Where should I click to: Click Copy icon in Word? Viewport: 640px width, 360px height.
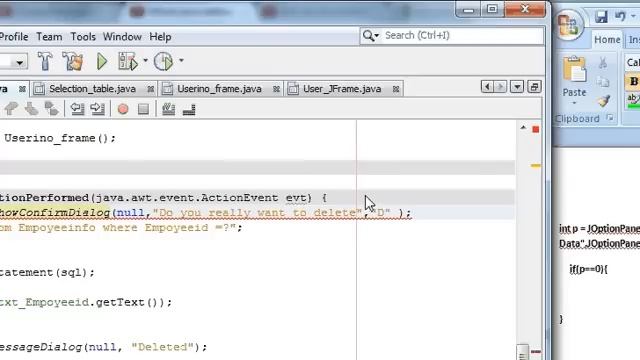tap(603, 82)
